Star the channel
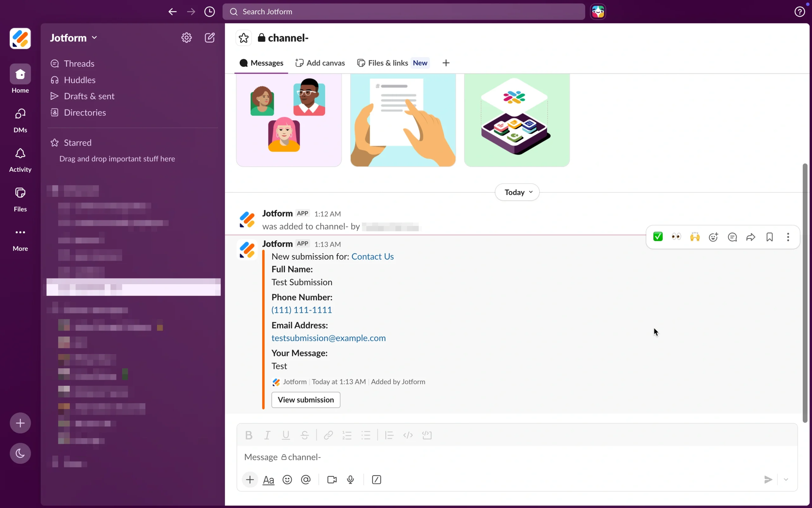 click(x=244, y=38)
